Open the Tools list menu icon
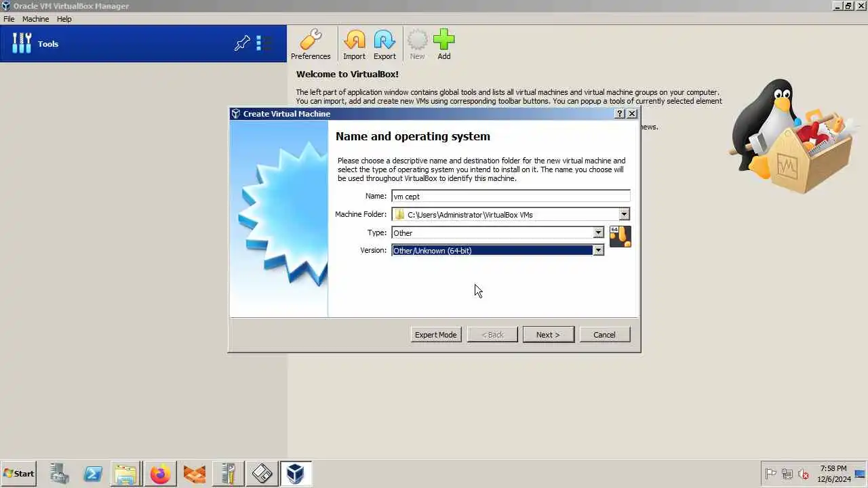The width and height of the screenshot is (868, 488). tap(264, 44)
